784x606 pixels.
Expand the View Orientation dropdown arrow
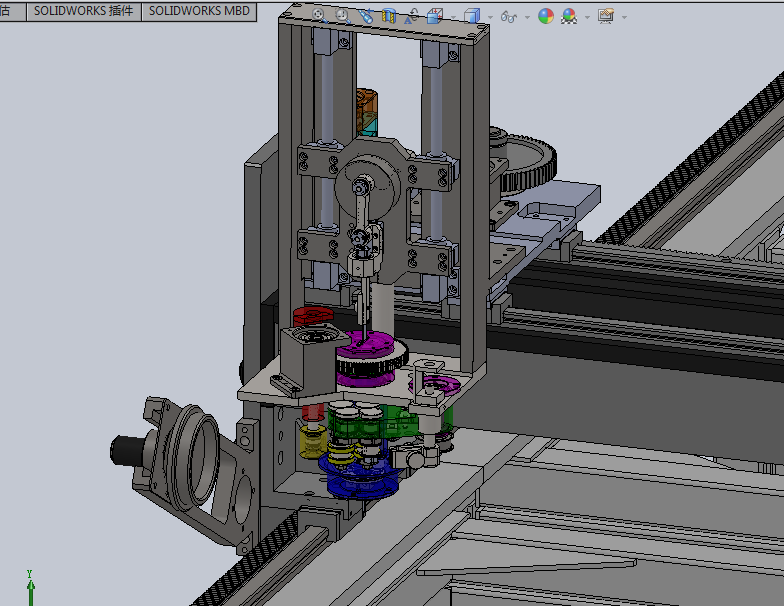pyautogui.click(x=454, y=18)
